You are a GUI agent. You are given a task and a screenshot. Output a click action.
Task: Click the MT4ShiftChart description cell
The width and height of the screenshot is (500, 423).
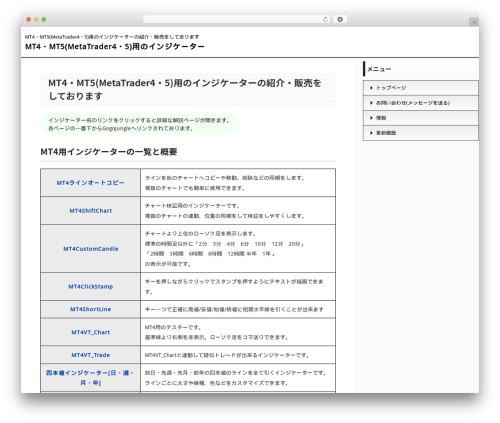(x=238, y=211)
